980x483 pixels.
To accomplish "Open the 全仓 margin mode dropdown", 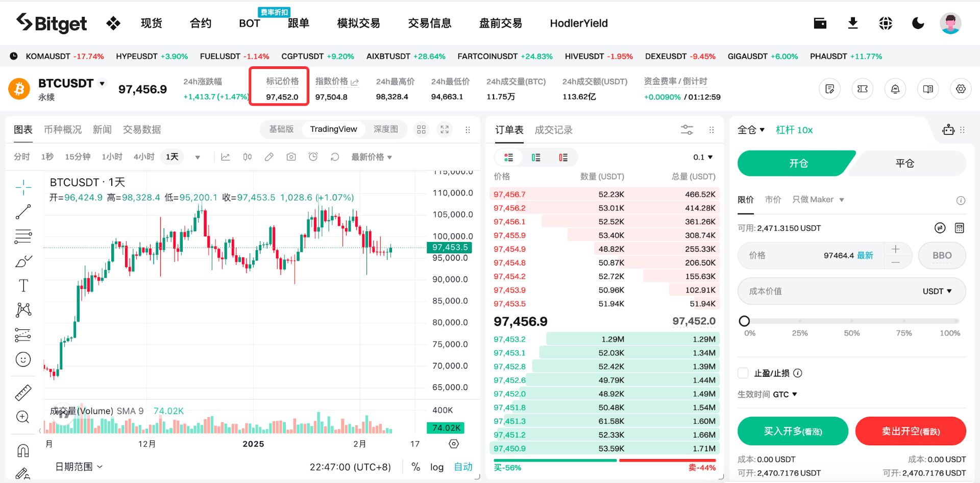I will click(751, 130).
